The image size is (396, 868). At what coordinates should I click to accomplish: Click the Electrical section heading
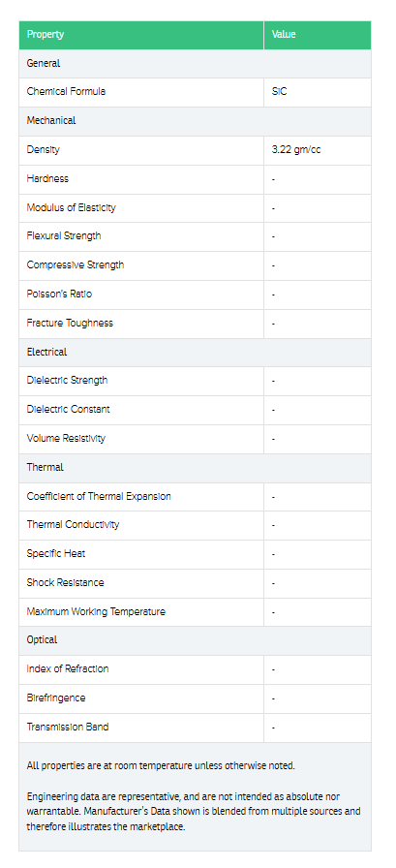click(46, 352)
